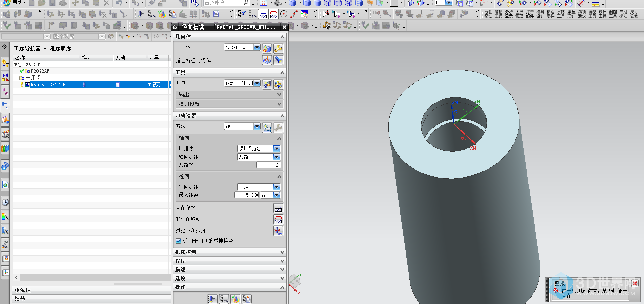Open the 进给率和速度 feeds and speeds dialog
The width and height of the screenshot is (644, 304).
[278, 231]
